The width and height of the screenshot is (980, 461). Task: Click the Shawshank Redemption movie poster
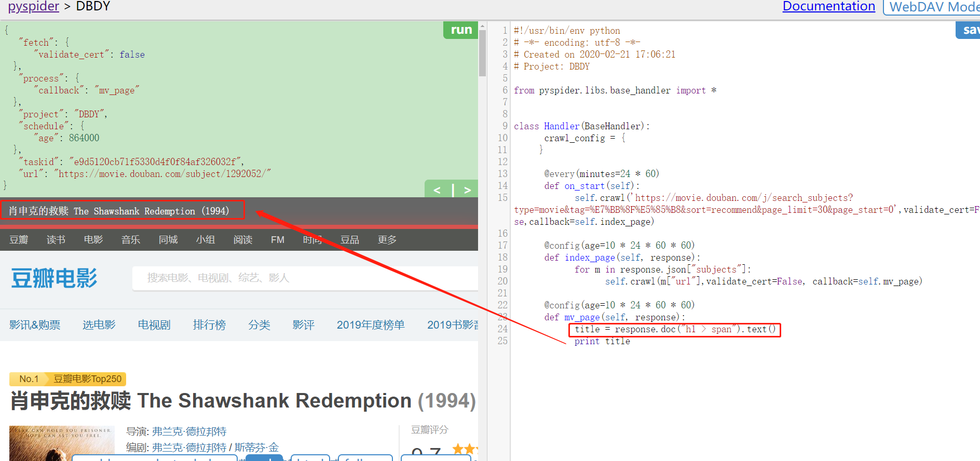[62, 443]
